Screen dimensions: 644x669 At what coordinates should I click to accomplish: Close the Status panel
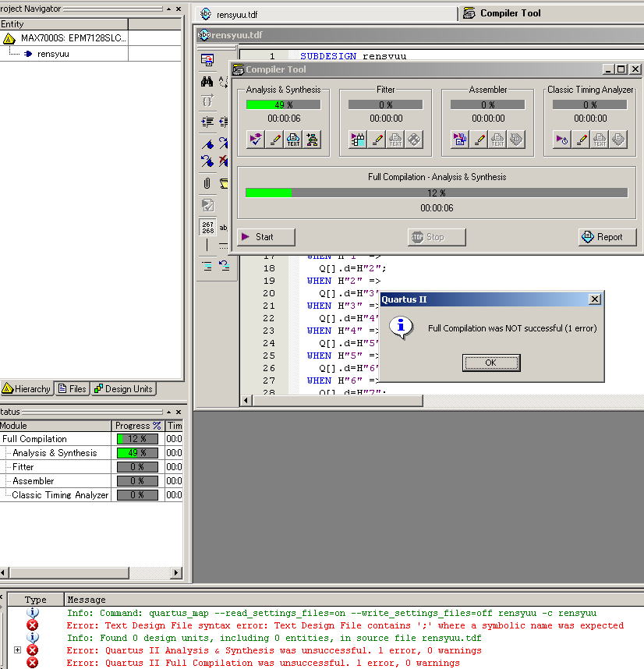coord(179,412)
